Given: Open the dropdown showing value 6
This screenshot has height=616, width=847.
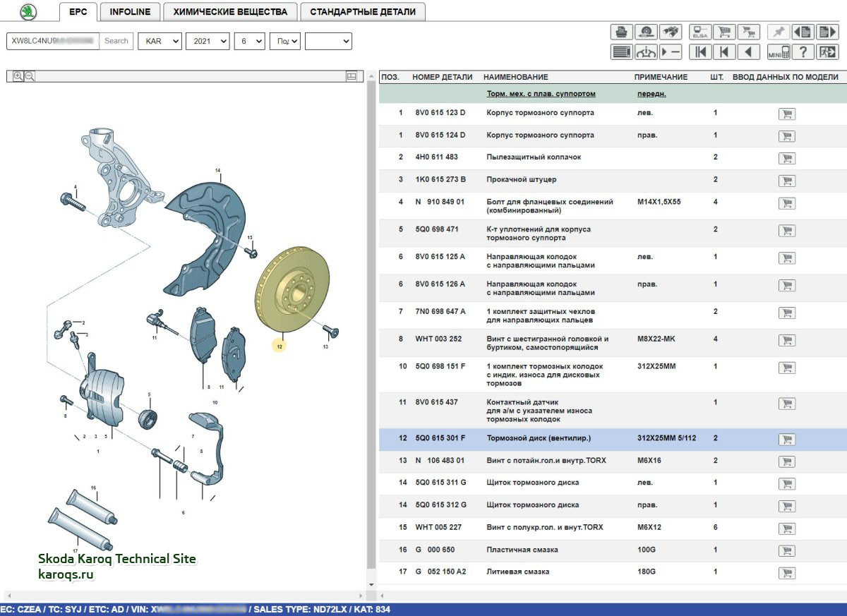Looking at the screenshot, I should [250, 41].
